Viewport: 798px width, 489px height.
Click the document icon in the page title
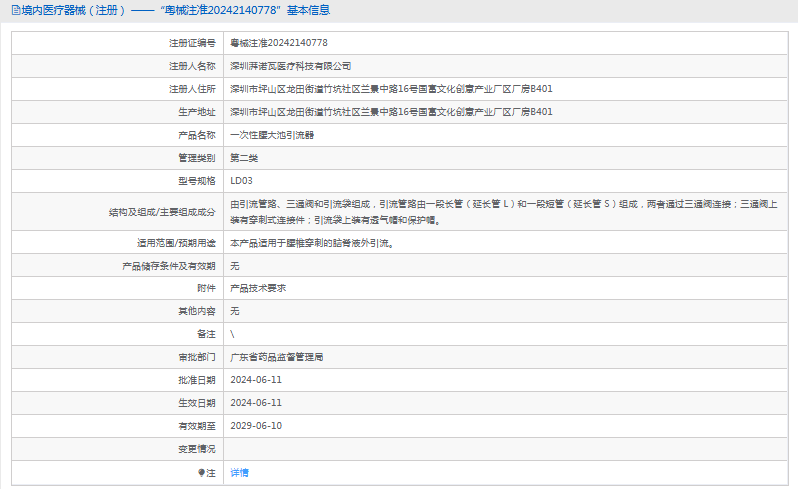16,10
